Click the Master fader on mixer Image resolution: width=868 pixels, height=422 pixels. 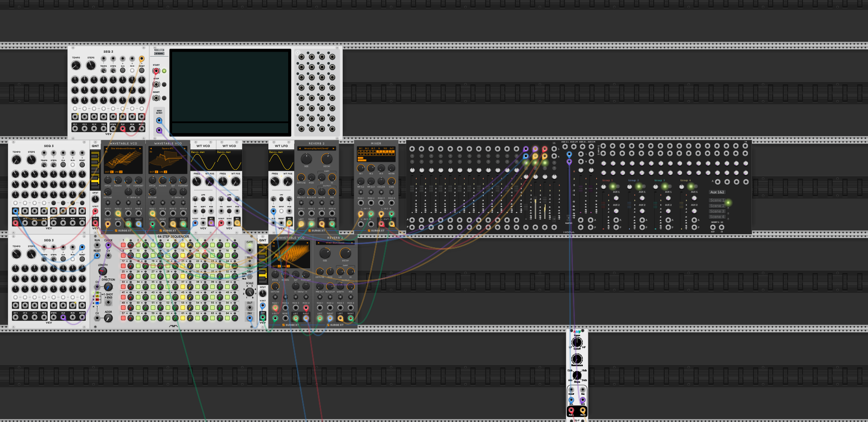point(568,218)
